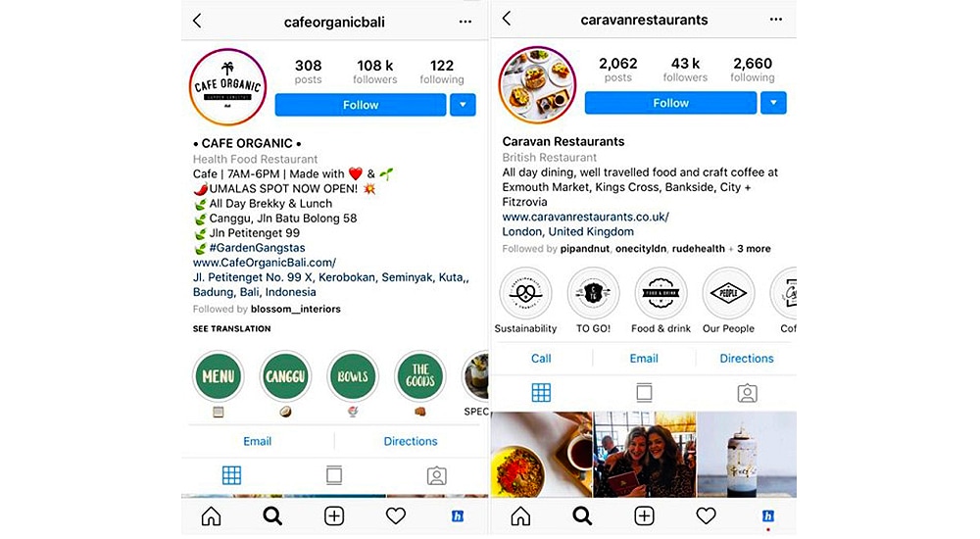Open the MENU story highlight
The height and width of the screenshot is (539, 980).
(x=219, y=376)
